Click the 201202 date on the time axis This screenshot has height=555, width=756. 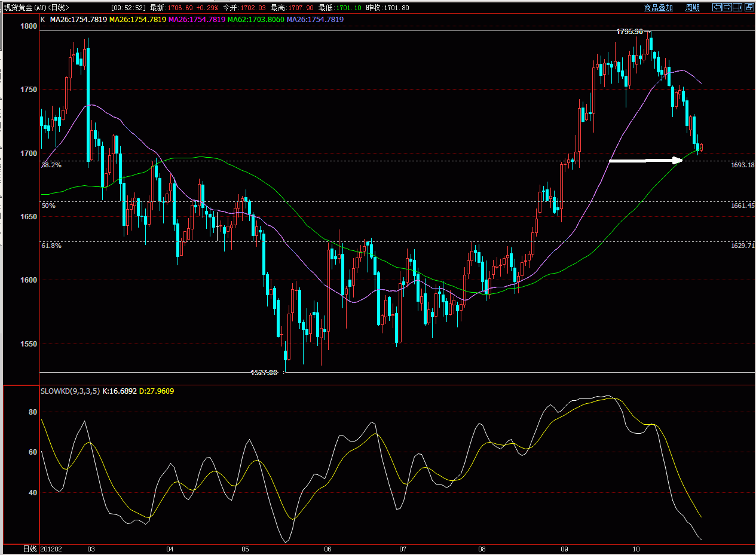point(51,548)
